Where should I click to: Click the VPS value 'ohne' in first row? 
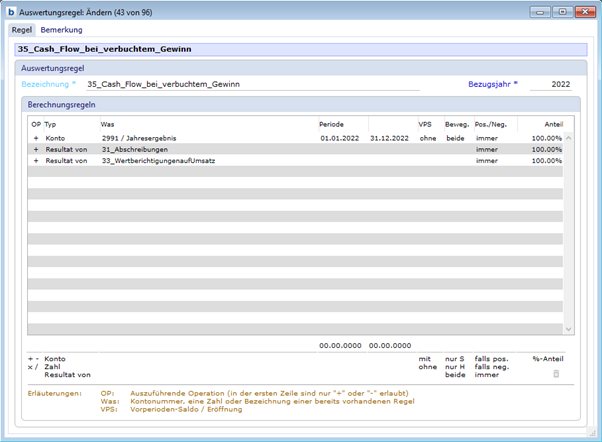coord(427,138)
